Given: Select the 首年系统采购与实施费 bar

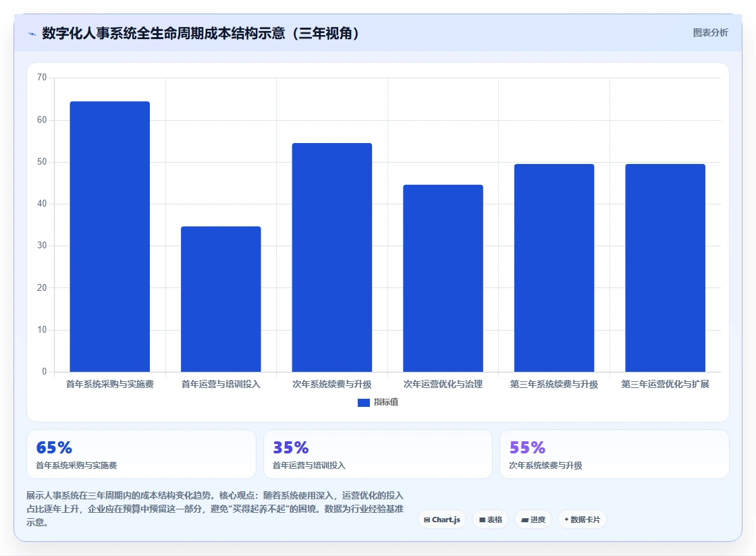Looking at the screenshot, I should tap(110, 237).
